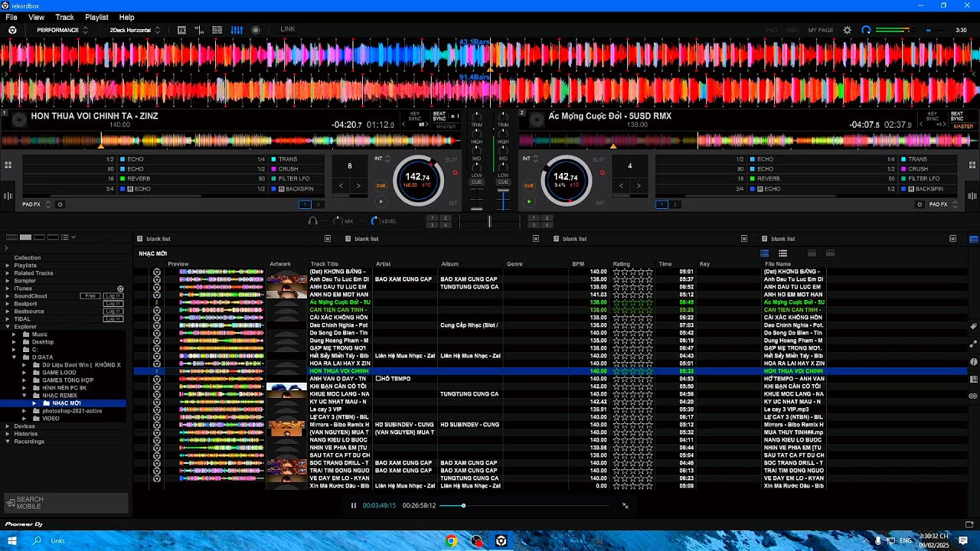Click the crossfader below the mixer
980x551 pixels.
[x=489, y=221]
